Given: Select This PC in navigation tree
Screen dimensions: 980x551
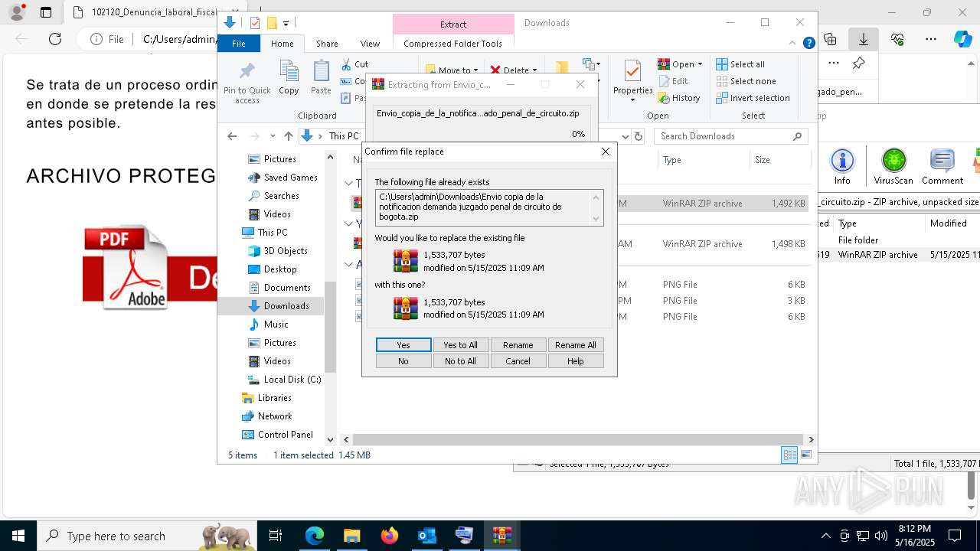Looking at the screenshot, I should point(272,233).
